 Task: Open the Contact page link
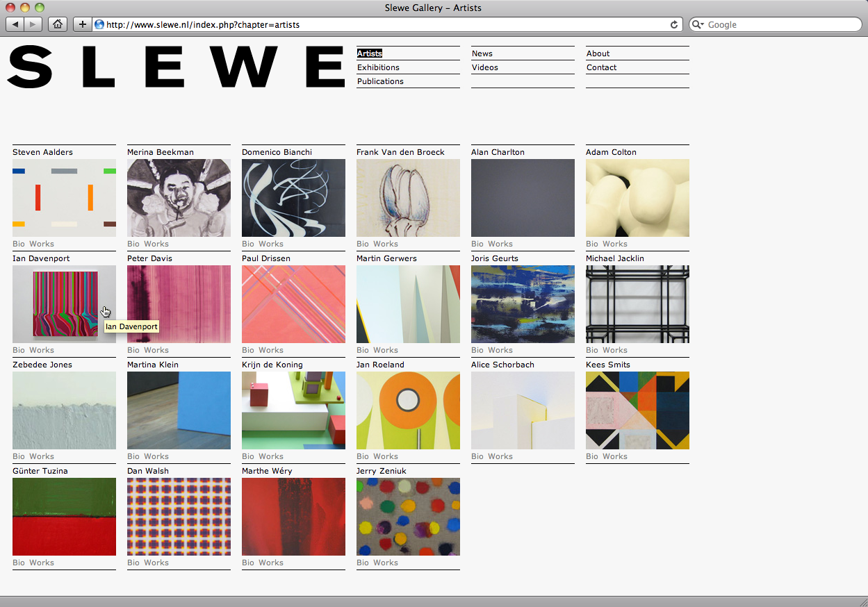[601, 67]
